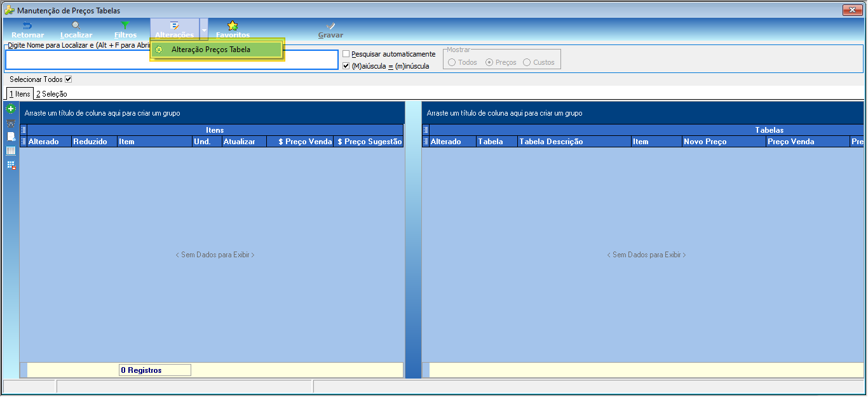
Task: Click the table grid icon in sidebar
Action: tap(11, 151)
